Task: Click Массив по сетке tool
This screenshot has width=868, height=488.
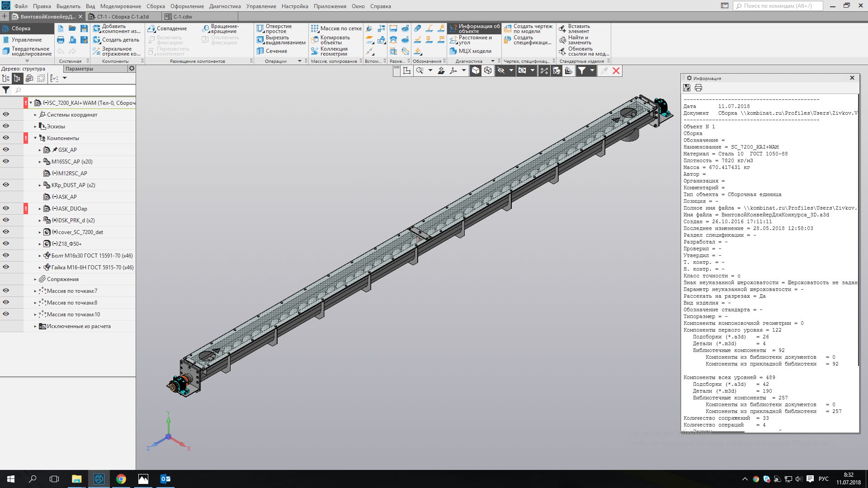Action: click(x=336, y=28)
